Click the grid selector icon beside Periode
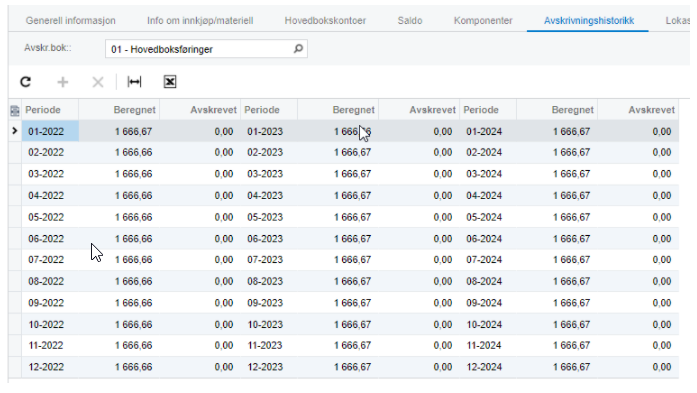The height and width of the screenshot is (393, 697). (15, 110)
